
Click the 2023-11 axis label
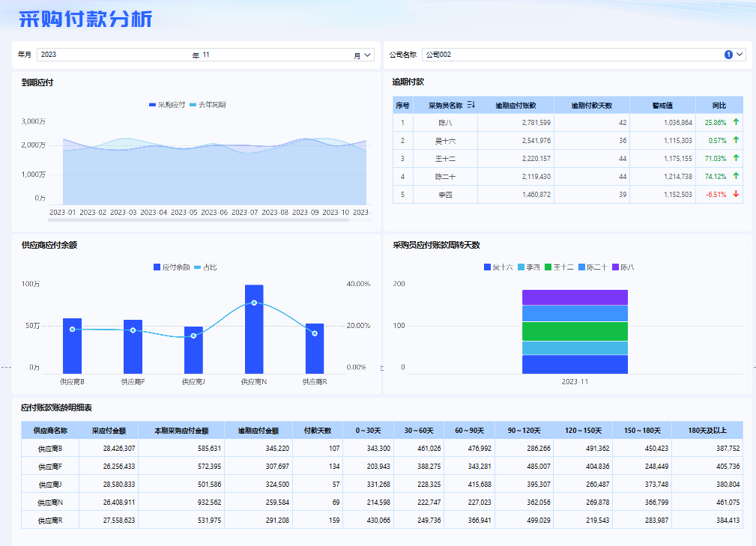tap(575, 382)
